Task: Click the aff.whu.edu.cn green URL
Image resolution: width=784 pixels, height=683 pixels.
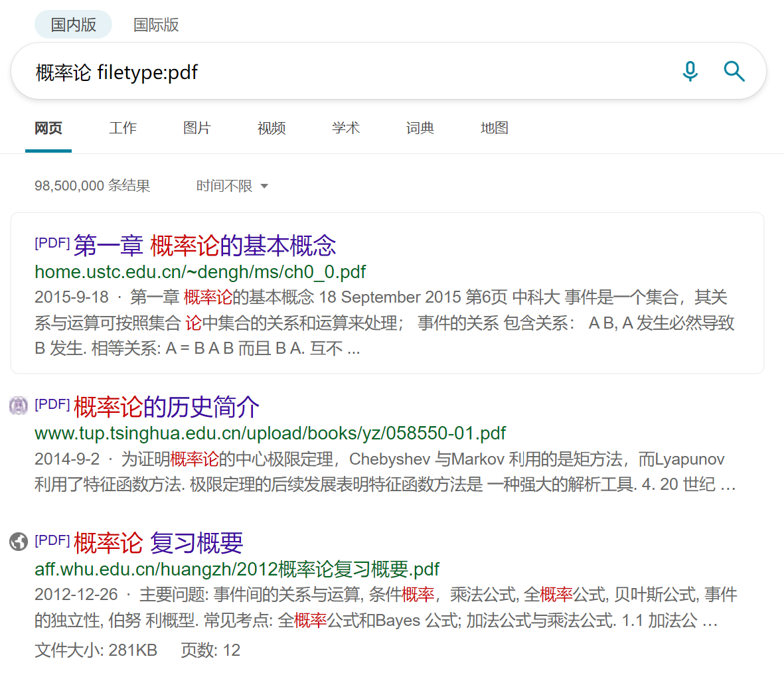Action: click(236, 569)
